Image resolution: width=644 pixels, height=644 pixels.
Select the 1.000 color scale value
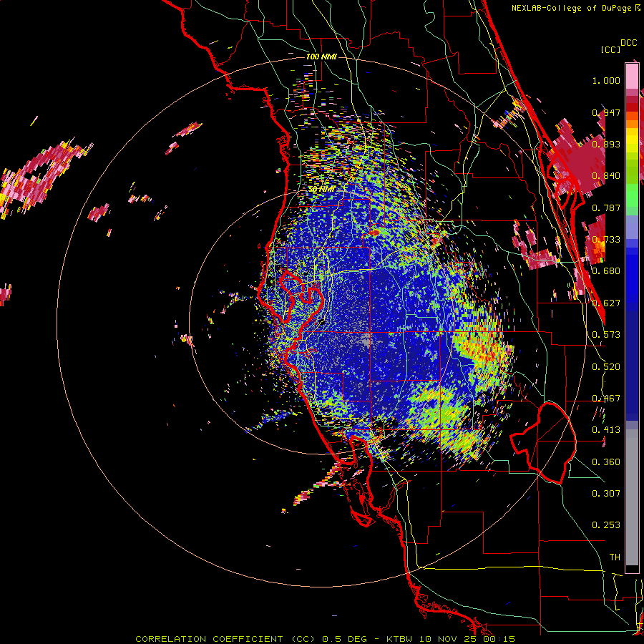pyautogui.click(x=606, y=80)
